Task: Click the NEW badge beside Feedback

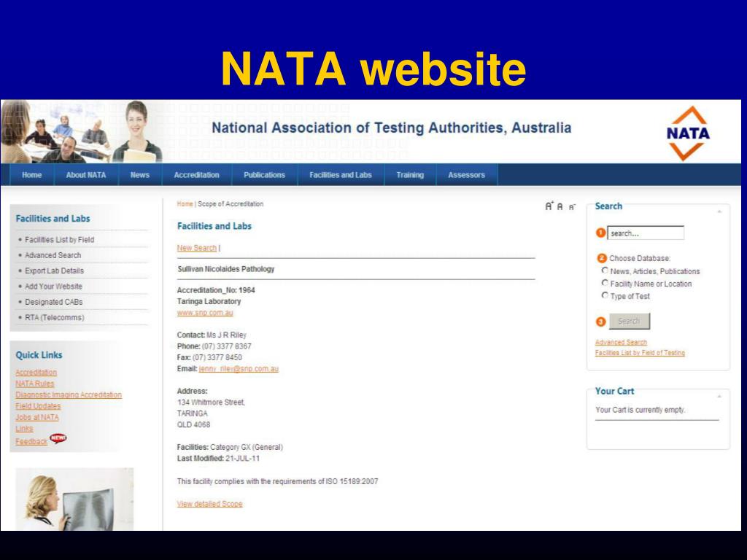Action: (x=58, y=438)
